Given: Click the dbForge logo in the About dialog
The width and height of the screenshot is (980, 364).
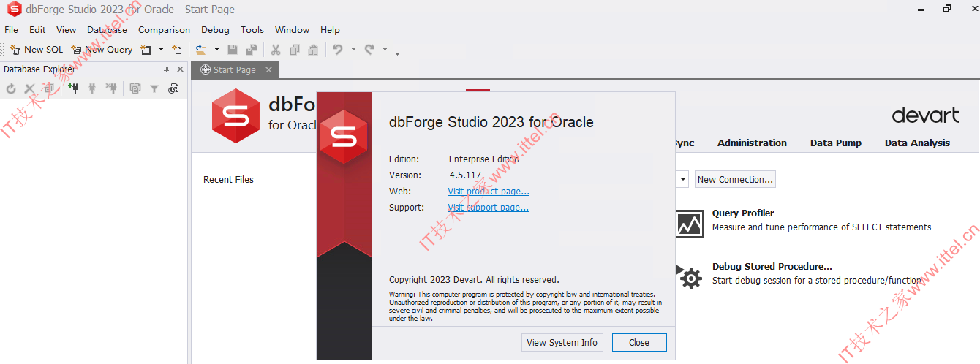Looking at the screenshot, I should click(344, 136).
